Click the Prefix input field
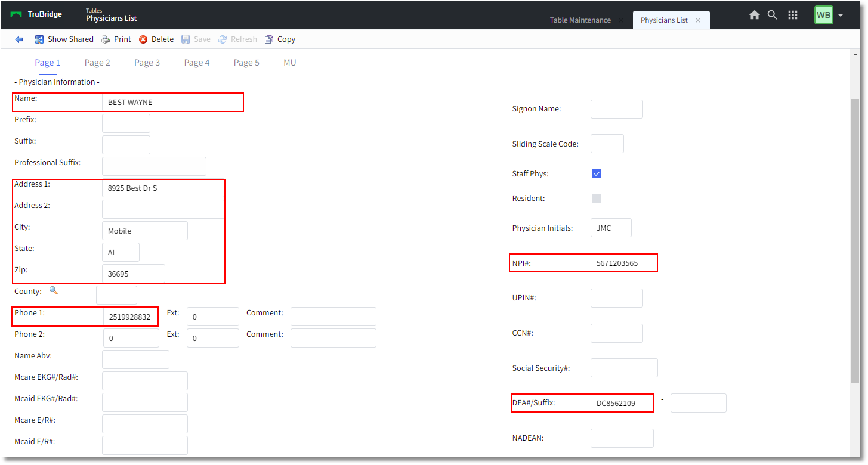The image size is (868, 465). click(126, 123)
